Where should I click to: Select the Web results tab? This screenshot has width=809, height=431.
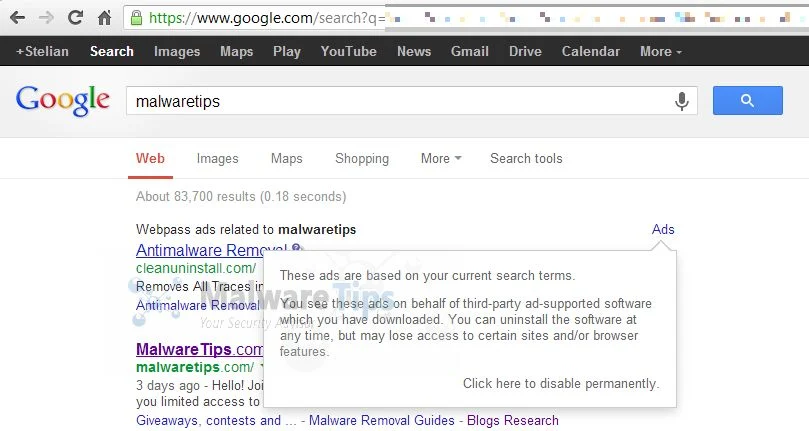(150, 158)
